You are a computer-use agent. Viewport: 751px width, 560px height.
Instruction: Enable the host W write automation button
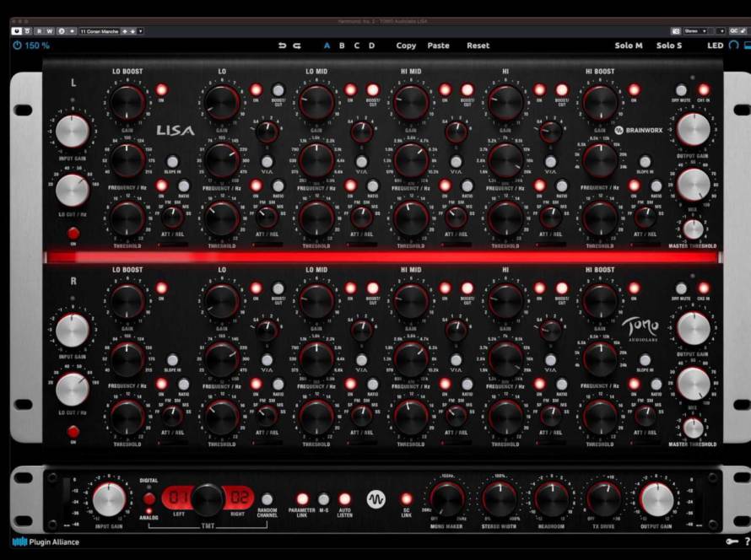(49, 31)
